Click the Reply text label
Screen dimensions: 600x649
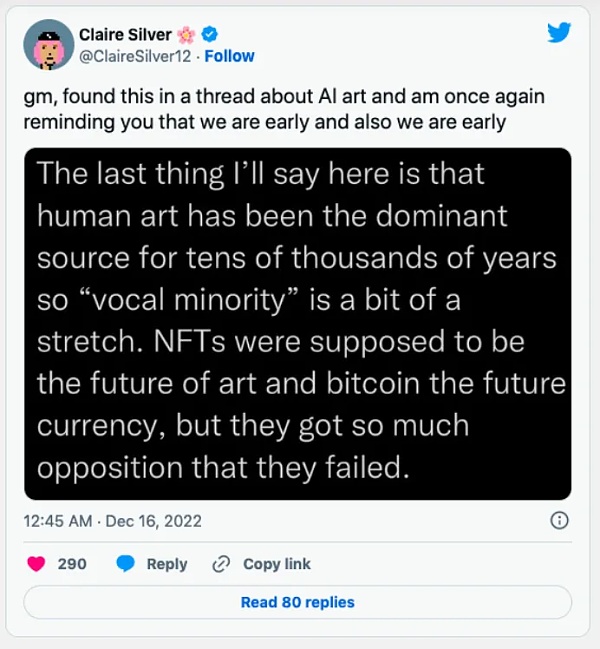coord(167,564)
